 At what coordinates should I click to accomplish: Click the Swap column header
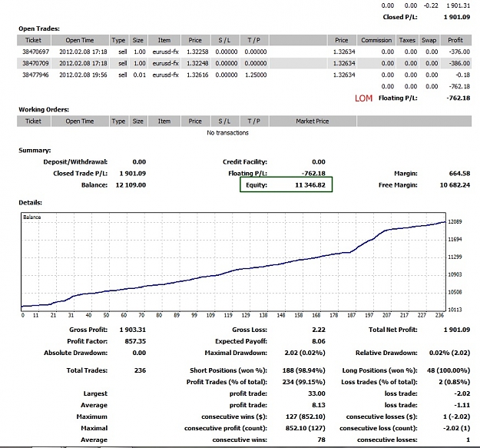click(429, 40)
